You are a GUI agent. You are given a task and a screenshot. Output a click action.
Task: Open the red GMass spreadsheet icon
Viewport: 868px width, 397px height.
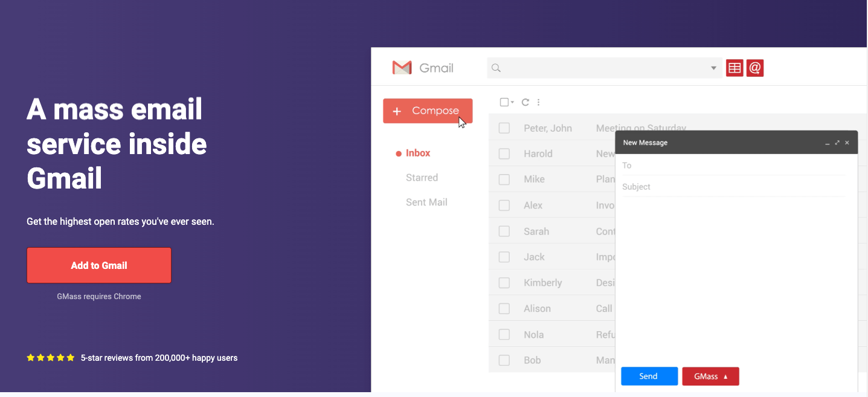pyautogui.click(x=735, y=68)
